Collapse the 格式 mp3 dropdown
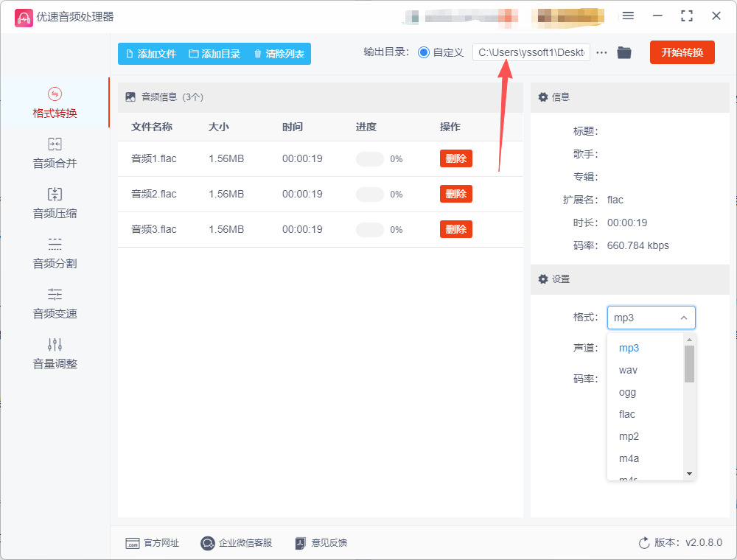Image resolution: width=737 pixels, height=560 pixels. point(651,318)
